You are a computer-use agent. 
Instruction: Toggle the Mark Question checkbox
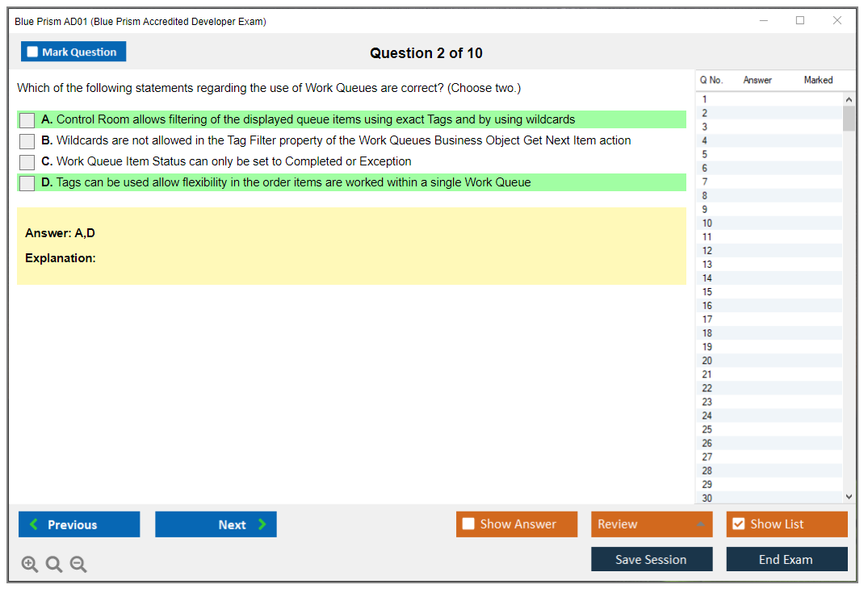point(33,52)
